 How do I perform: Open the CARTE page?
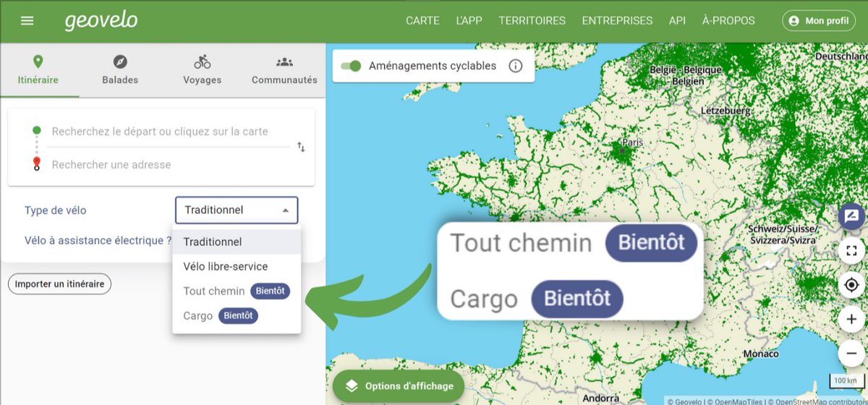pyautogui.click(x=422, y=21)
